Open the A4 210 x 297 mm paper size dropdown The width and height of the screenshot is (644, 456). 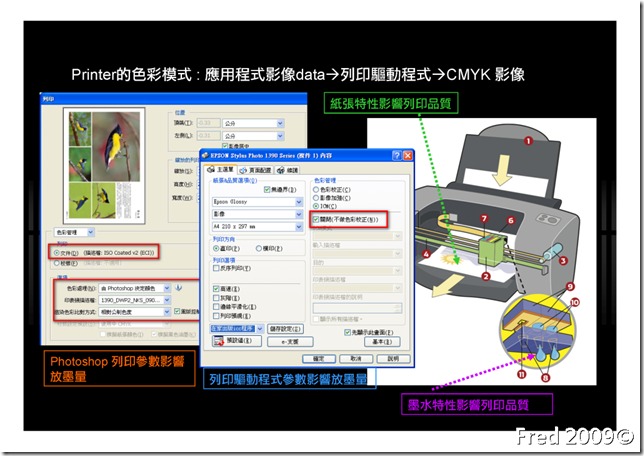258,226
